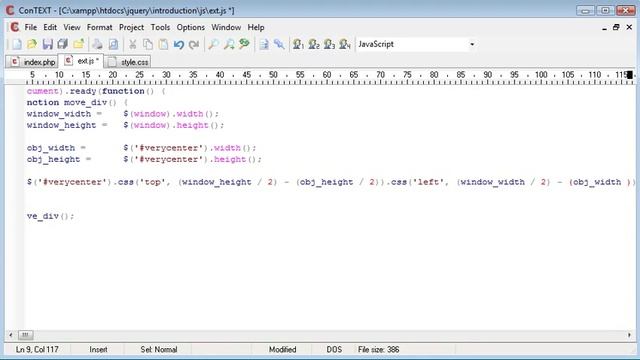Image resolution: width=640 pixels, height=360 pixels.
Task: Click the 'obj_height =' code line
Action: coord(144,159)
